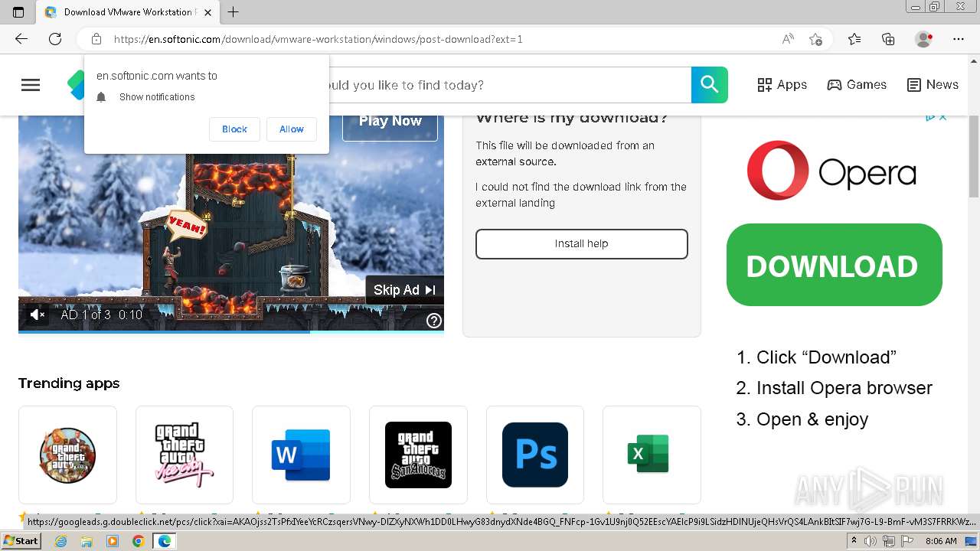Click the Install help button
The image size is (980, 551).
[x=582, y=243]
